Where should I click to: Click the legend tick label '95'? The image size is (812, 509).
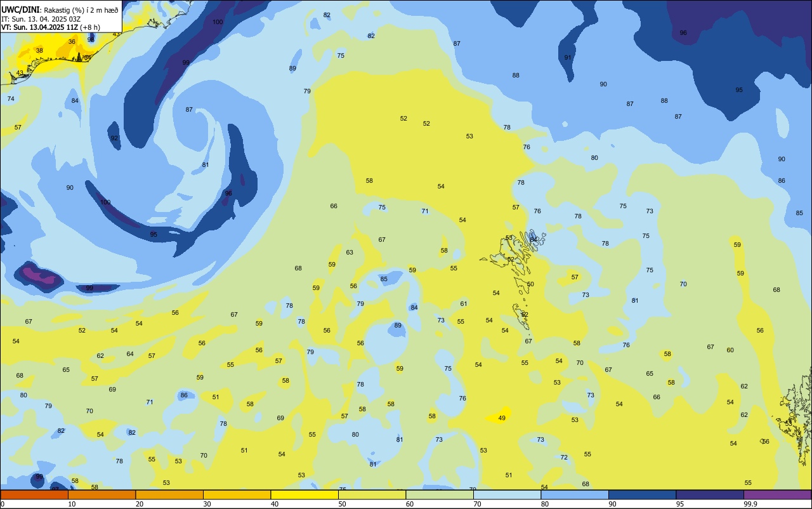pyautogui.click(x=680, y=504)
